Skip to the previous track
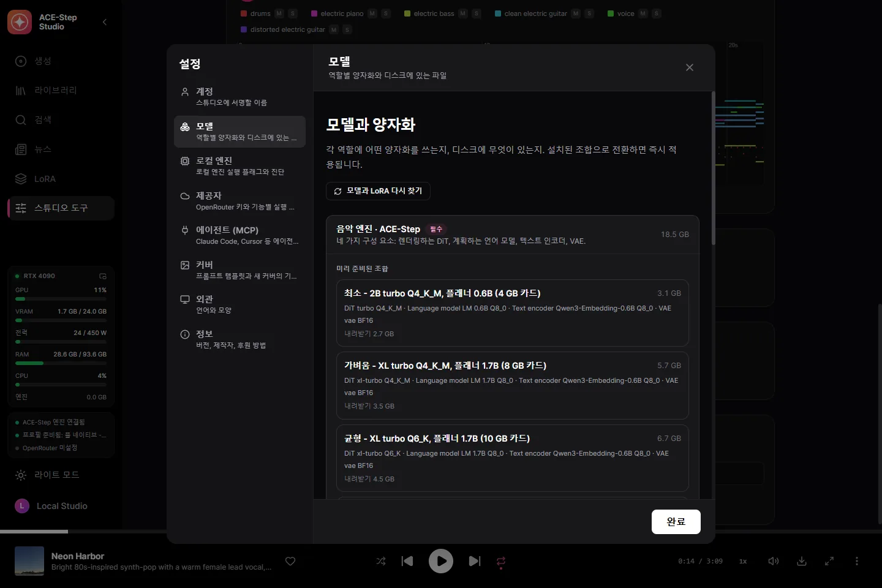 pyautogui.click(x=407, y=561)
